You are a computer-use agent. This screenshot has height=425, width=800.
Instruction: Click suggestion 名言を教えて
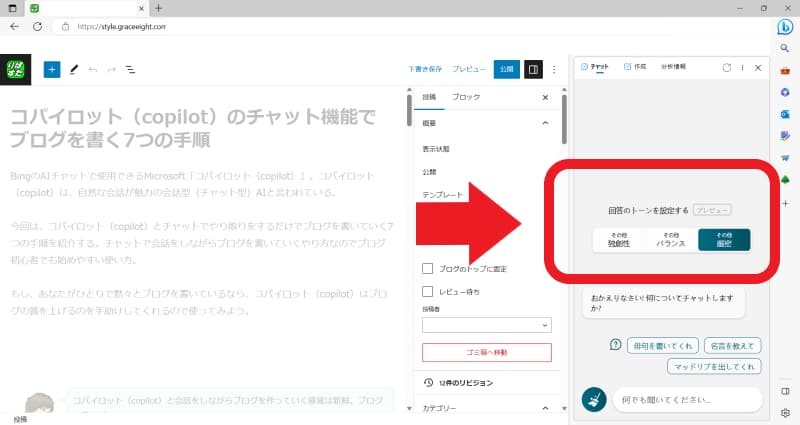coord(732,345)
